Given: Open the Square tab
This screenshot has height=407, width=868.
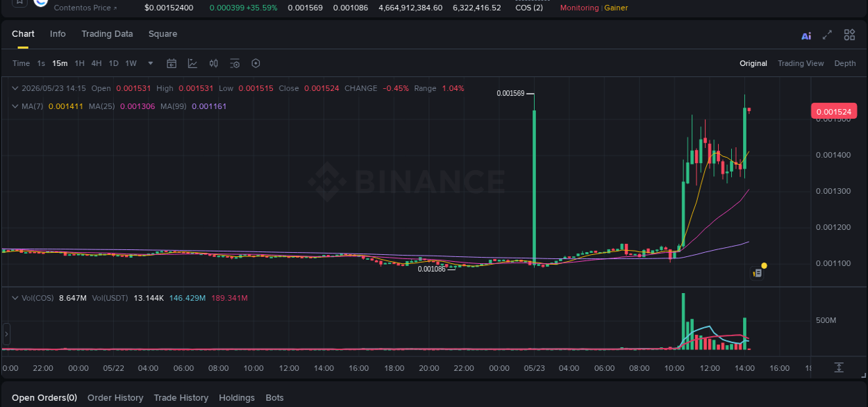Looking at the screenshot, I should (162, 34).
